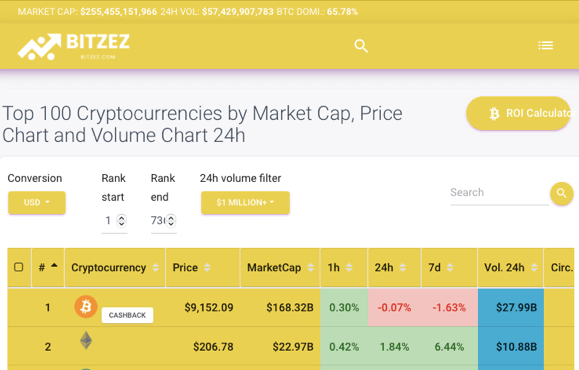Toggle the select-all checkbox in table header
The height and width of the screenshot is (370, 579).
point(18,267)
